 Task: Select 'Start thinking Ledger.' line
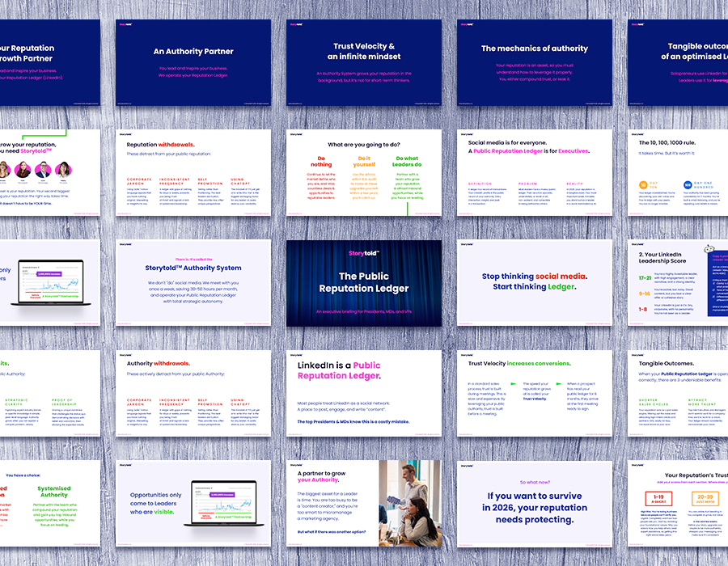click(535, 287)
